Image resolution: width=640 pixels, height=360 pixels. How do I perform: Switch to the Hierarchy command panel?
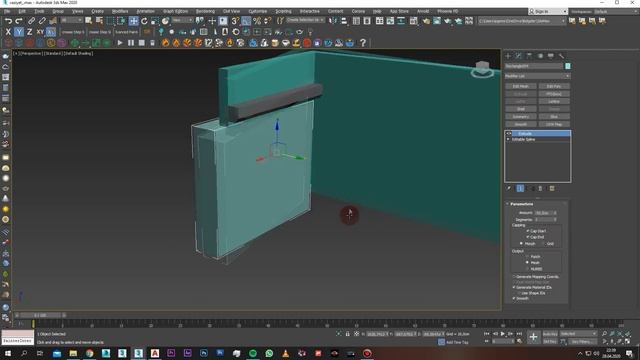click(529, 56)
